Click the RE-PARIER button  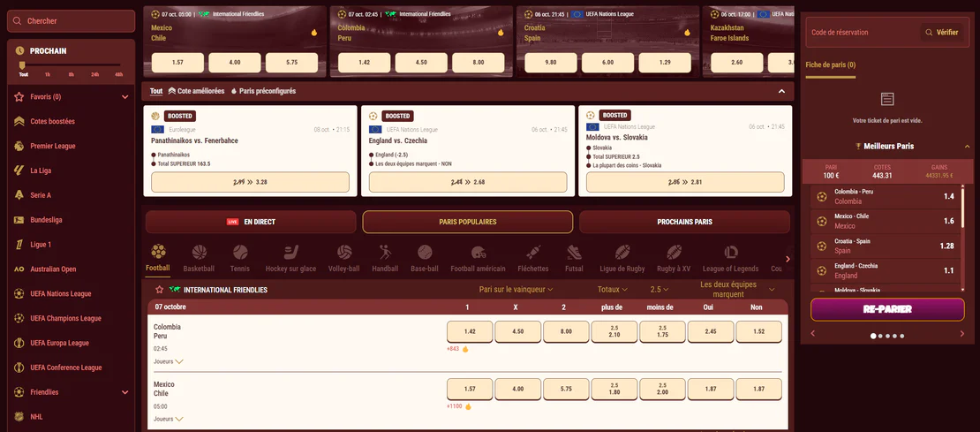click(x=887, y=309)
